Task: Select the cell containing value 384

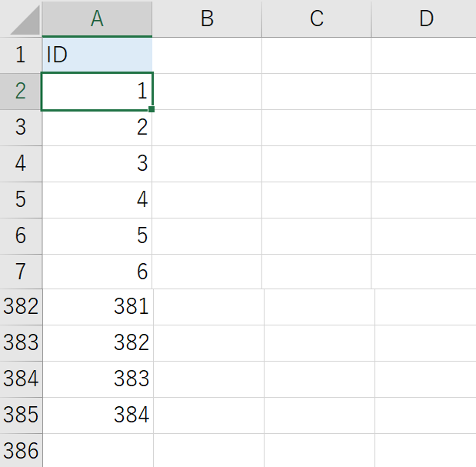Action: point(98,415)
